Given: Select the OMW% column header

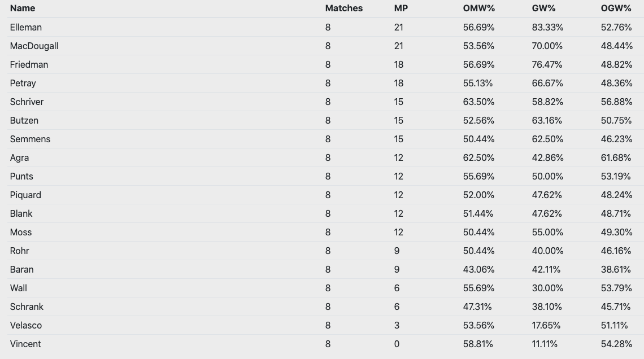Looking at the screenshot, I should pyautogui.click(x=478, y=8).
